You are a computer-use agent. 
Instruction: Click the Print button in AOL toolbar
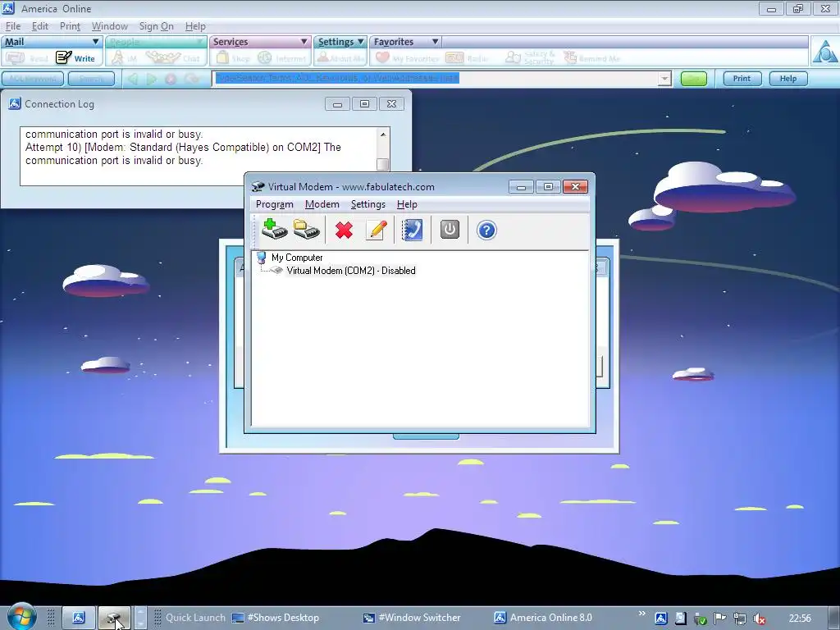click(x=742, y=79)
